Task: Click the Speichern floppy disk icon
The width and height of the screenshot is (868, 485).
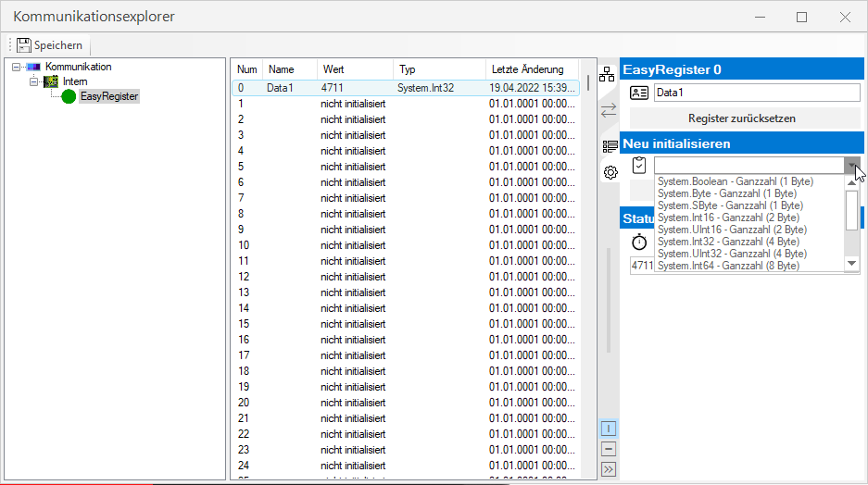Action: click(24, 44)
